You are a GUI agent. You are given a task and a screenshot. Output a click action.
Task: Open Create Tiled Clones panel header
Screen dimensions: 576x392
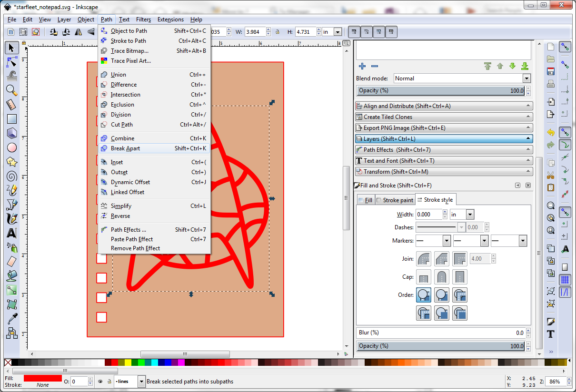pyautogui.click(x=444, y=117)
